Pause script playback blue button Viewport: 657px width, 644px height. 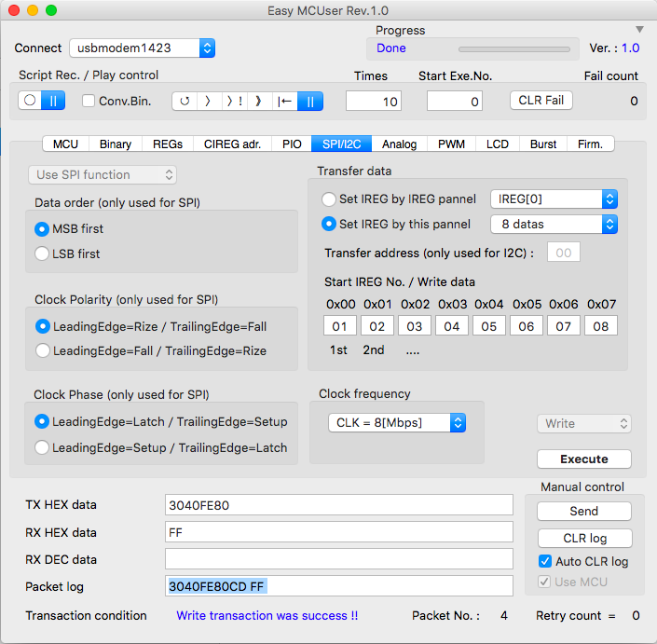tap(310, 101)
